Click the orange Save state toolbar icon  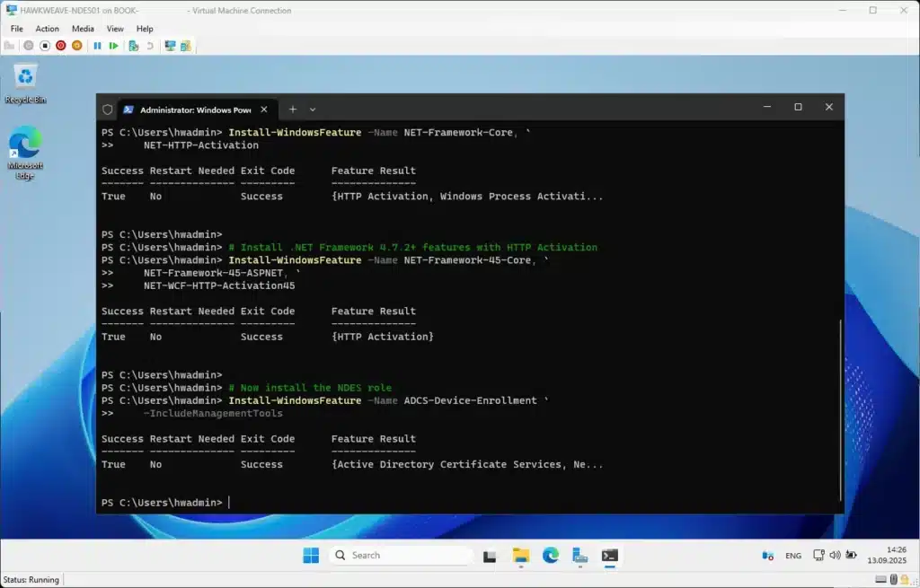[x=77, y=45]
